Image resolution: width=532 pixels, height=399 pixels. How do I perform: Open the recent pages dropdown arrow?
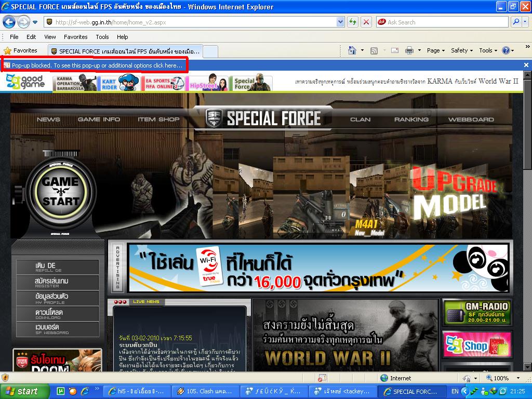coord(35,22)
